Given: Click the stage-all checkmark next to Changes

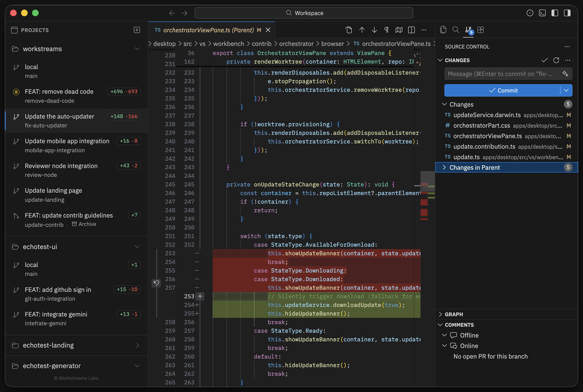Looking at the screenshot, I should point(545,60).
